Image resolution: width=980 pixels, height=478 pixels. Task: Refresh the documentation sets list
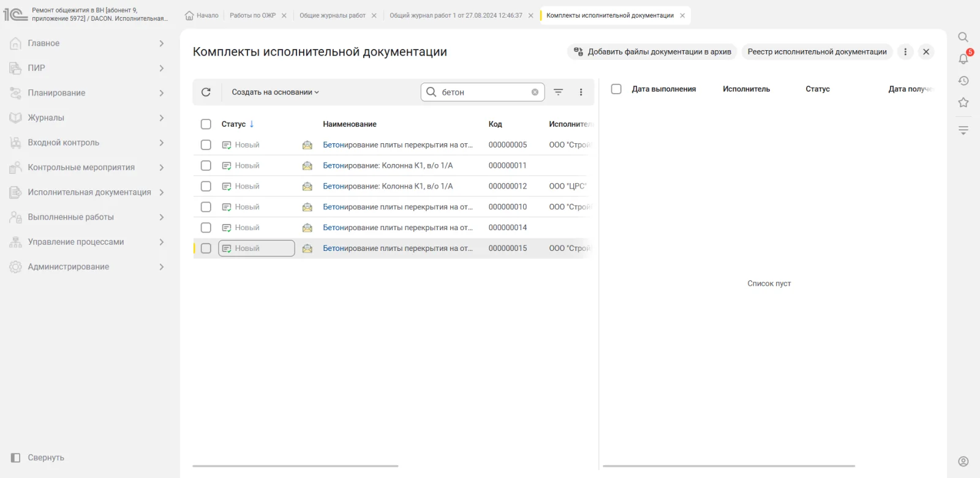206,92
